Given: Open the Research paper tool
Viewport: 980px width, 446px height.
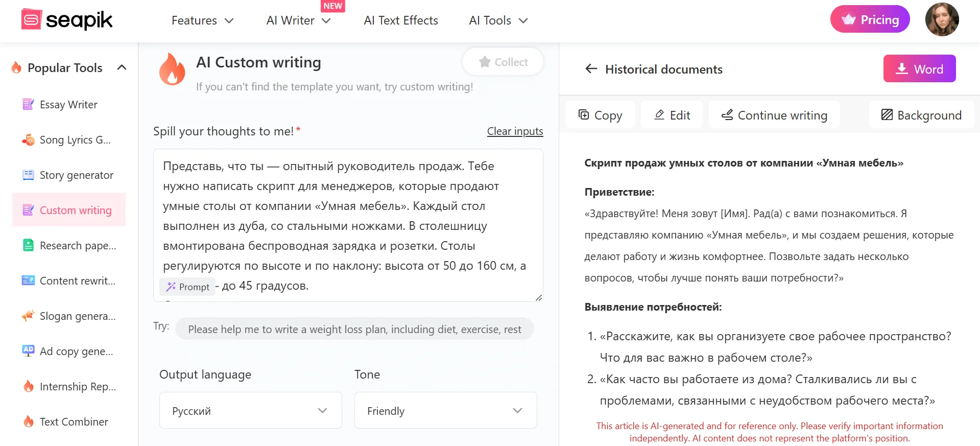Looking at the screenshot, I should coord(77,245).
